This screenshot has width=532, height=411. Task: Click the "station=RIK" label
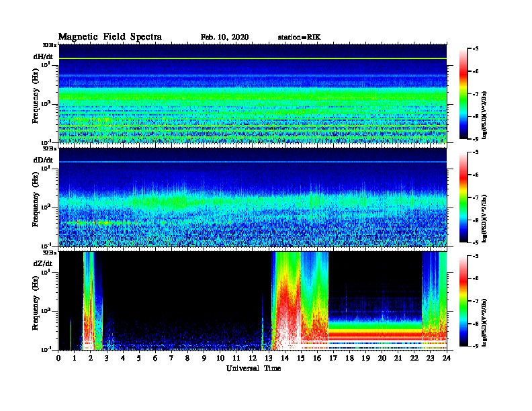coord(299,37)
